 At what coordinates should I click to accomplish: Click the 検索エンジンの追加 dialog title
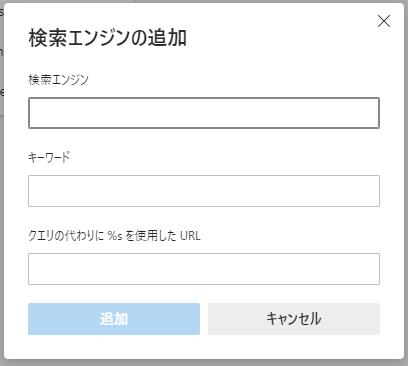(107, 38)
